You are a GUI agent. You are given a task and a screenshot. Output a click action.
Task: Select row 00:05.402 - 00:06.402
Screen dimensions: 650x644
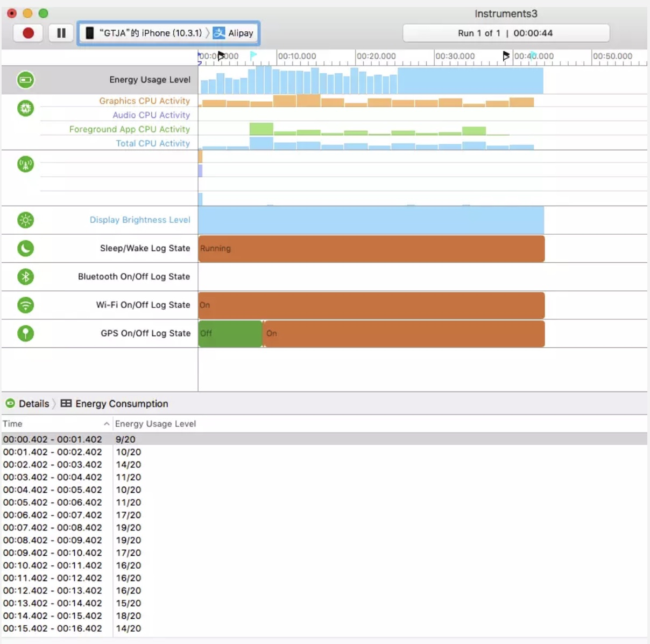click(324, 502)
